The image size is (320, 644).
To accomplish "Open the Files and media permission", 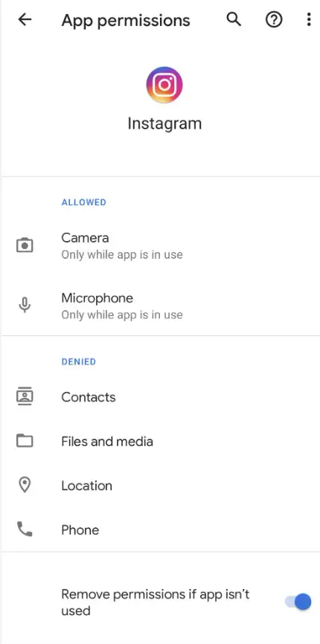I will pyautogui.click(x=160, y=441).
